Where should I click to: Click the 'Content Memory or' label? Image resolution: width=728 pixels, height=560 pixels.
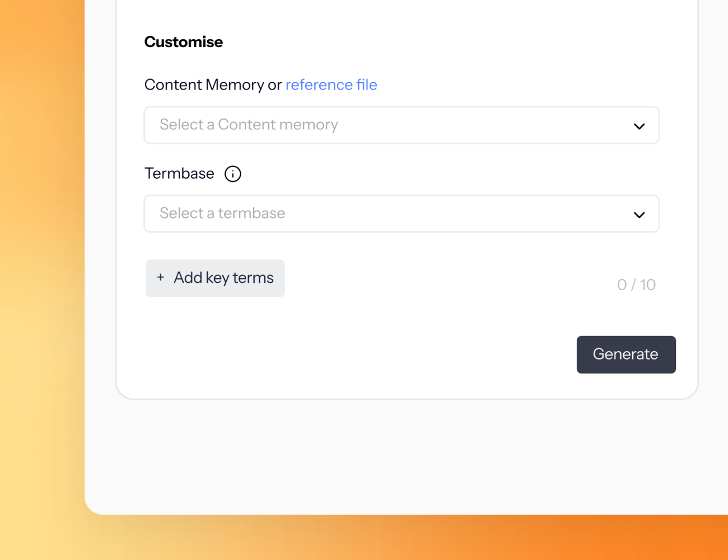(x=213, y=85)
